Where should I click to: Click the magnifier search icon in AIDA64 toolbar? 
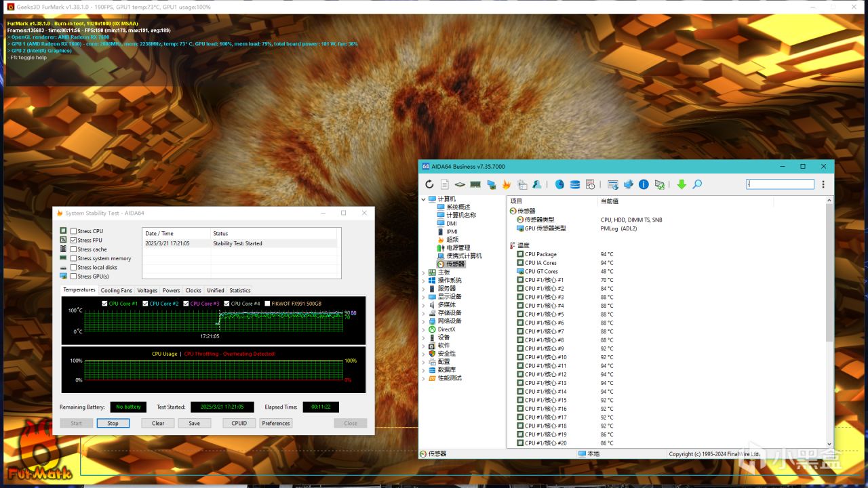pyautogui.click(x=697, y=184)
